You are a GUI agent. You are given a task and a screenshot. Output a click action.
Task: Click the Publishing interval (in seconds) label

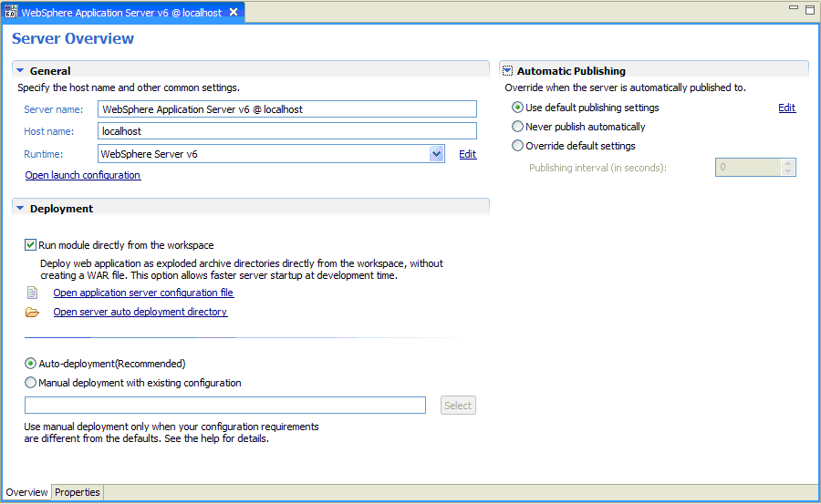point(598,168)
